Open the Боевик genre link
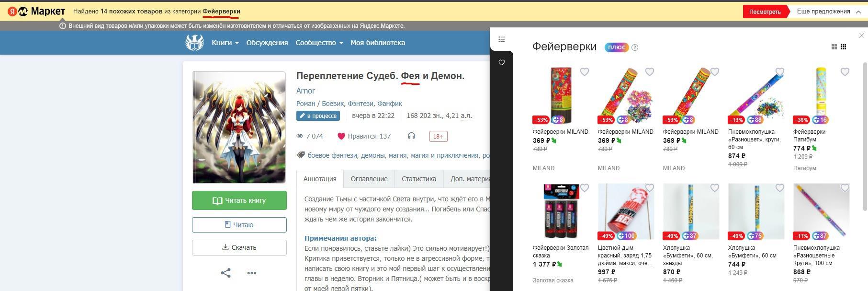The height and width of the screenshot is (291, 868). [333, 104]
